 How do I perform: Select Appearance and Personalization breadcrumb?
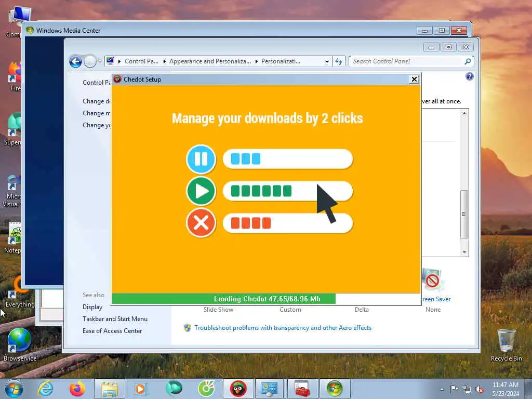tap(210, 61)
